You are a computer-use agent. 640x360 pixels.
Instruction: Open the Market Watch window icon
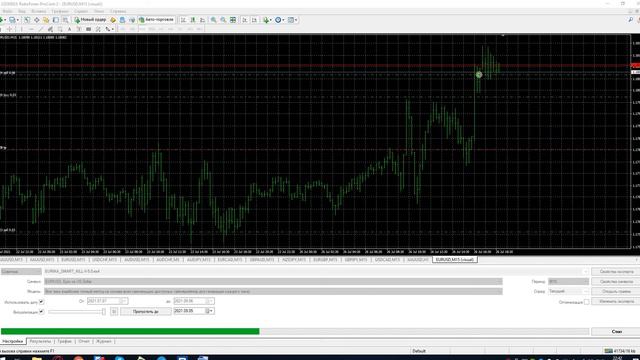27,20
